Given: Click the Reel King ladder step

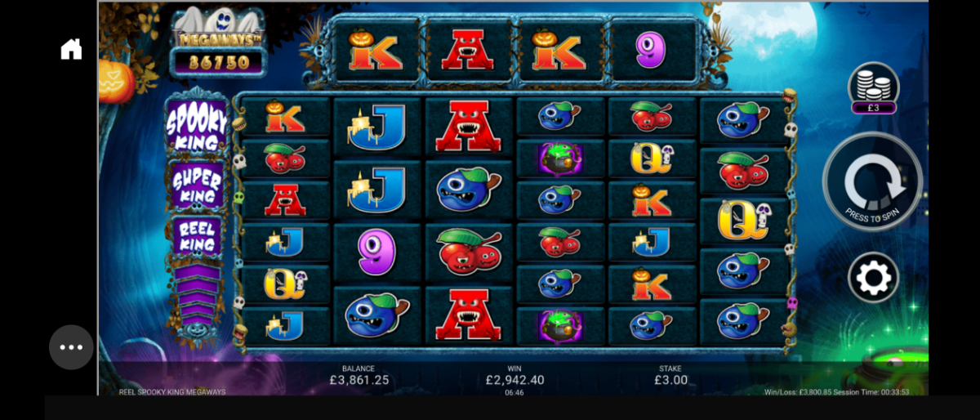Looking at the screenshot, I should pyautogui.click(x=196, y=237).
